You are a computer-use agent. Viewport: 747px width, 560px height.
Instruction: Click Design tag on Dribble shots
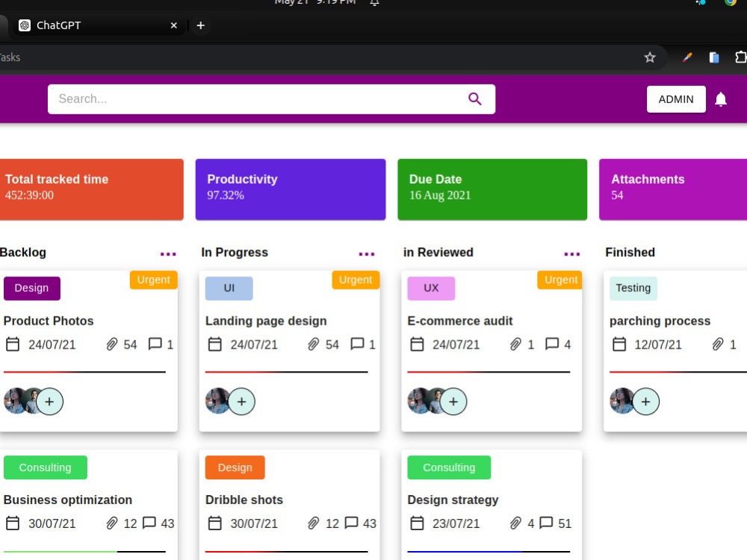click(x=235, y=467)
